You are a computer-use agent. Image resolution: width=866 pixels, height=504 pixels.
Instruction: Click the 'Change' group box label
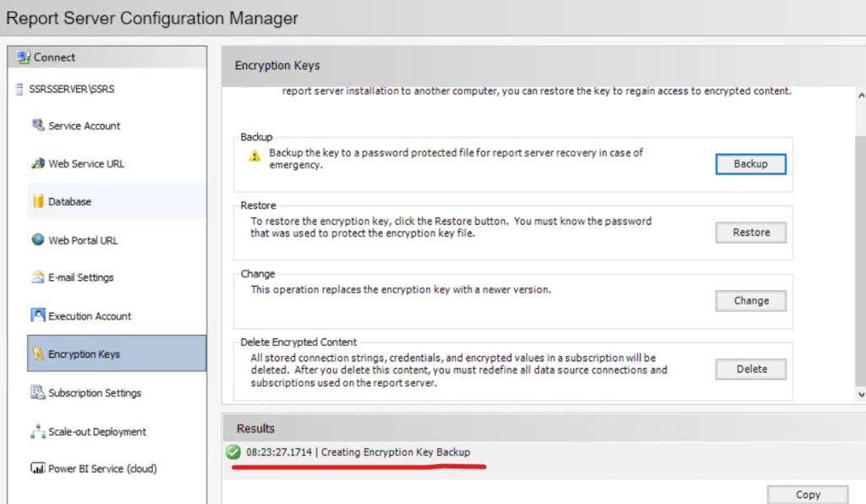(x=257, y=274)
